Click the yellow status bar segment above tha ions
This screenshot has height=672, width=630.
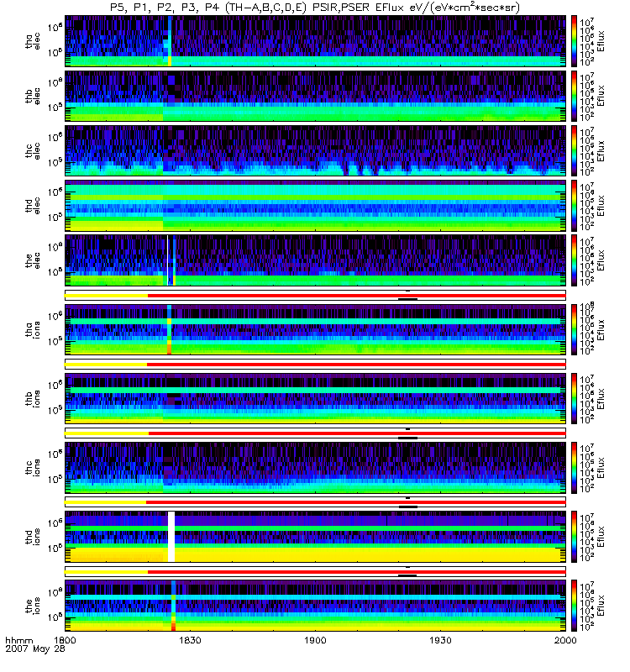tap(106, 296)
